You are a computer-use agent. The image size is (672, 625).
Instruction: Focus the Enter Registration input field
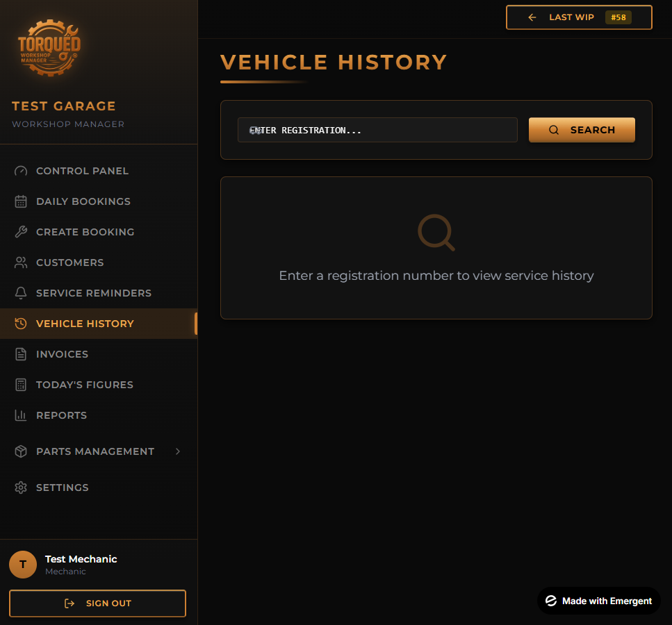tap(377, 130)
